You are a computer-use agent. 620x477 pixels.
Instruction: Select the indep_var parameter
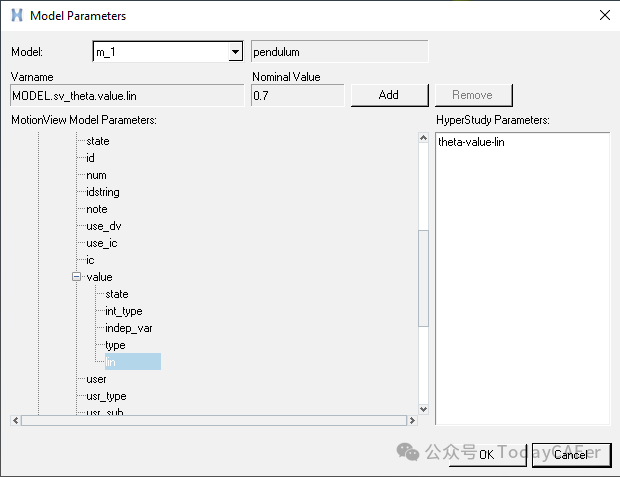[x=128, y=328]
